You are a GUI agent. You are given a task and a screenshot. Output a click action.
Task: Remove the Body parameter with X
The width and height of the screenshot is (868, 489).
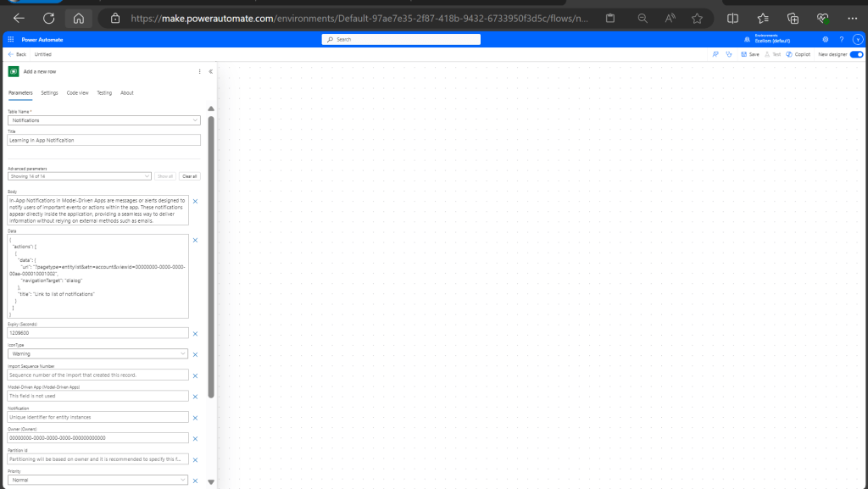point(195,201)
